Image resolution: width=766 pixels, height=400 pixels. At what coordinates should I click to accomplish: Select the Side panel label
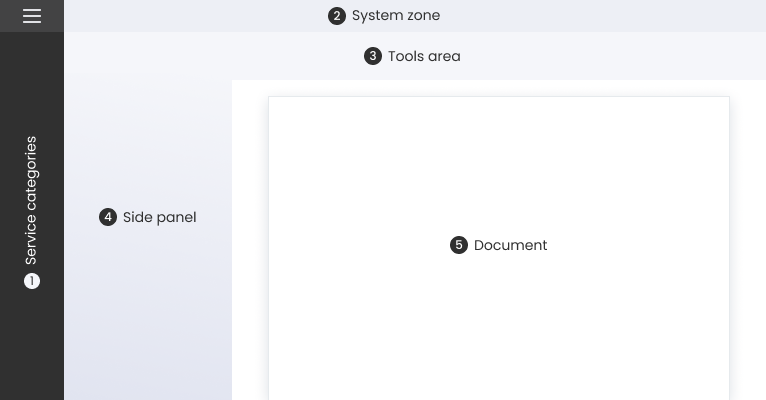click(x=159, y=217)
